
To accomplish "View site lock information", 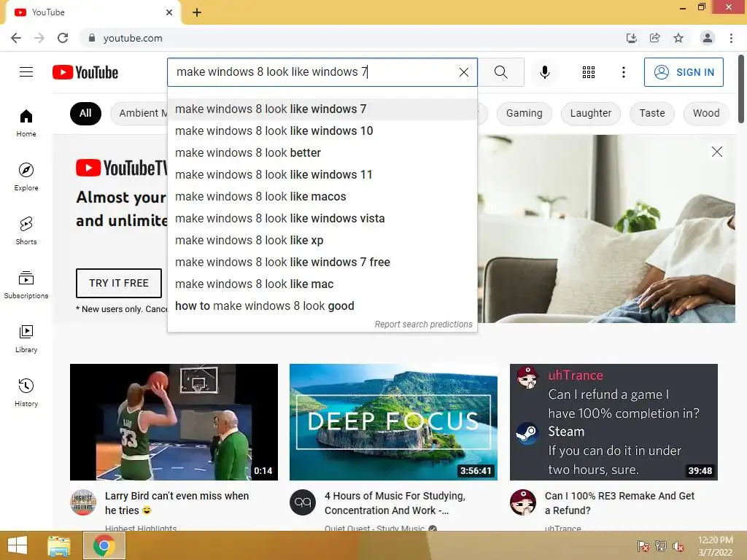I will pos(91,38).
